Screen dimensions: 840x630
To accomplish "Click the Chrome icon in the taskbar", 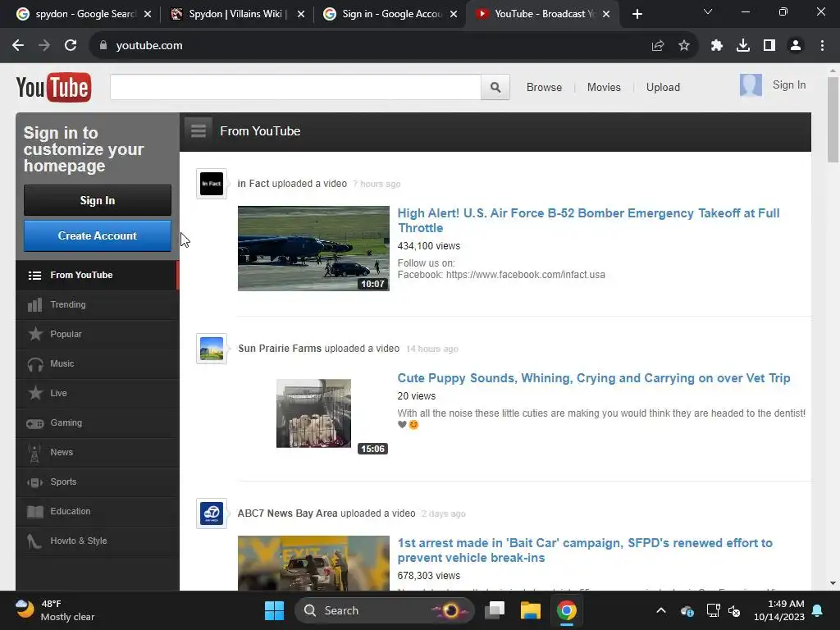I will tap(566, 610).
